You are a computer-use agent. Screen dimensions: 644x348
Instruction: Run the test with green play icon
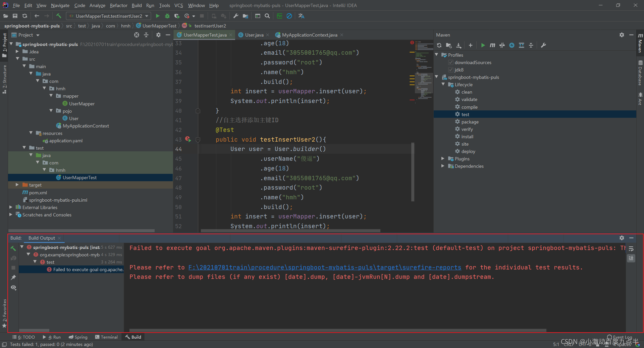tap(157, 16)
